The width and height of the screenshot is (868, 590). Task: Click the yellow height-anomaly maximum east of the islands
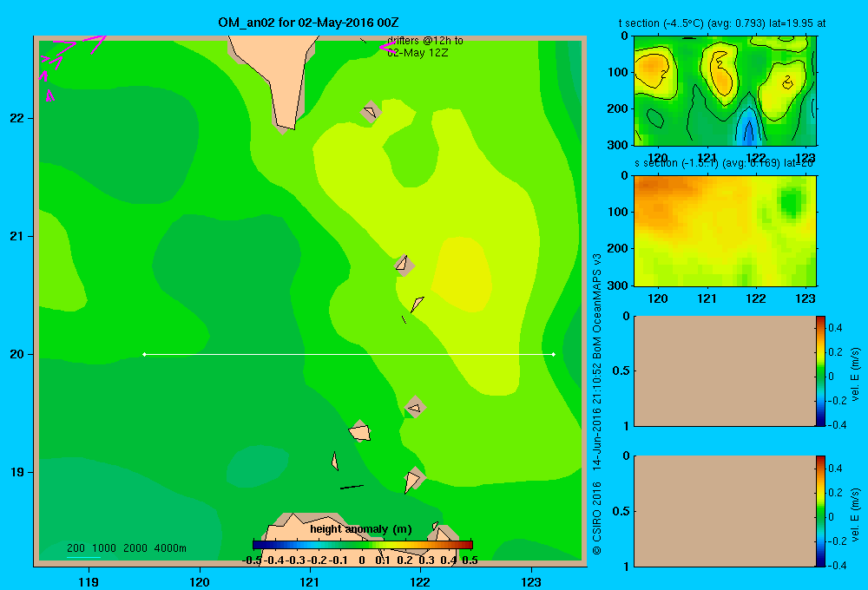(461, 274)
